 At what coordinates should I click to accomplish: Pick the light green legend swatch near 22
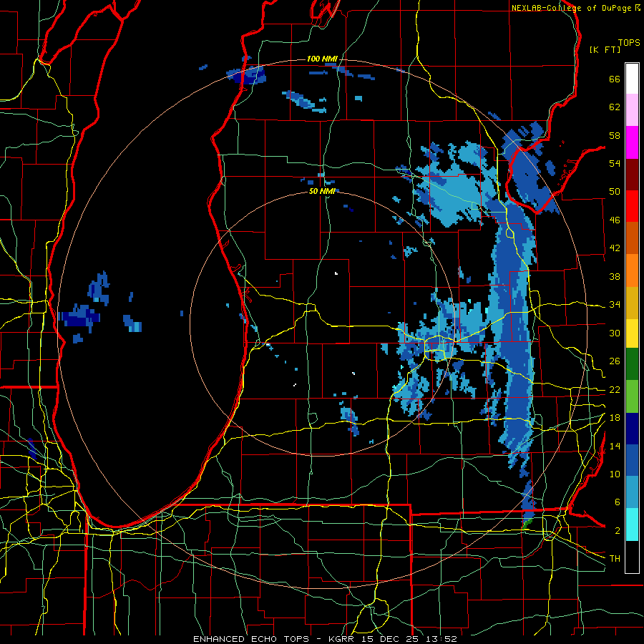click(632, 396)
